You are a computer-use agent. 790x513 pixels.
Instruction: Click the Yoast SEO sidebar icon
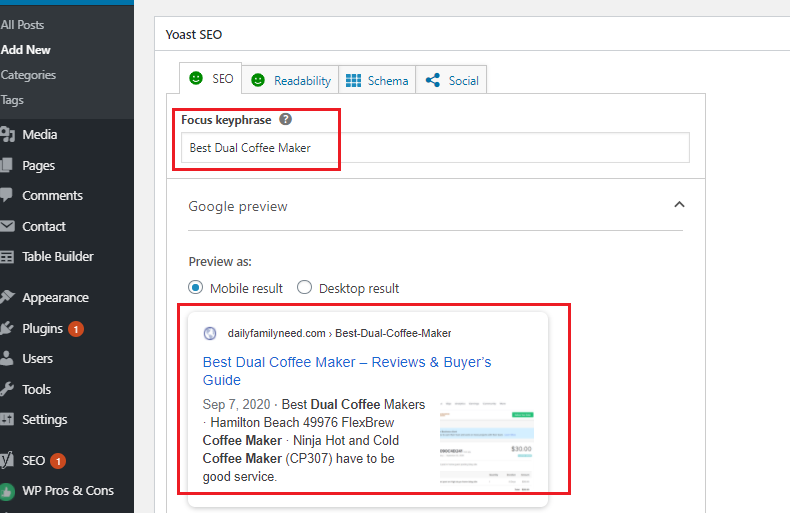[7, 460]
